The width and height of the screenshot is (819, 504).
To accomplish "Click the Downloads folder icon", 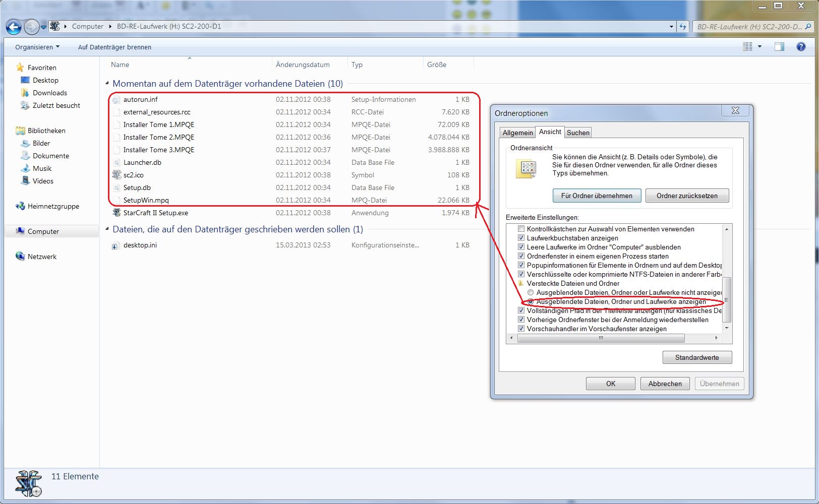I will click(x=25, y=93).
